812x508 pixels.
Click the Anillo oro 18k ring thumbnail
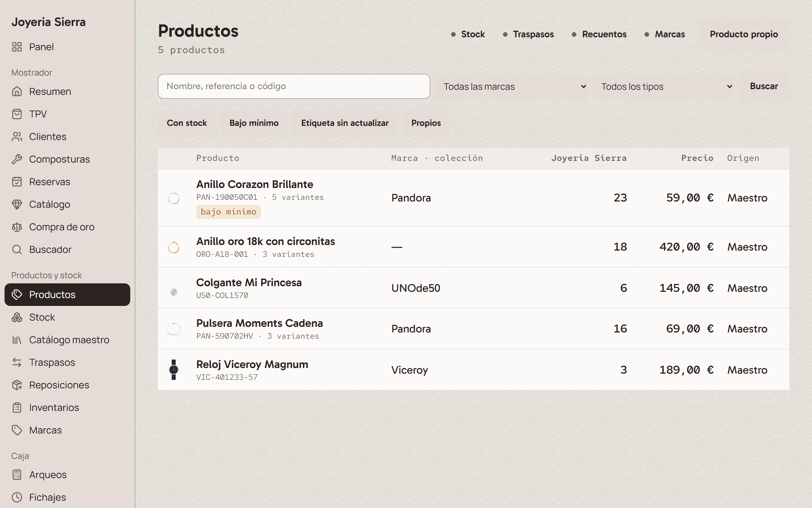click(173, 247)
